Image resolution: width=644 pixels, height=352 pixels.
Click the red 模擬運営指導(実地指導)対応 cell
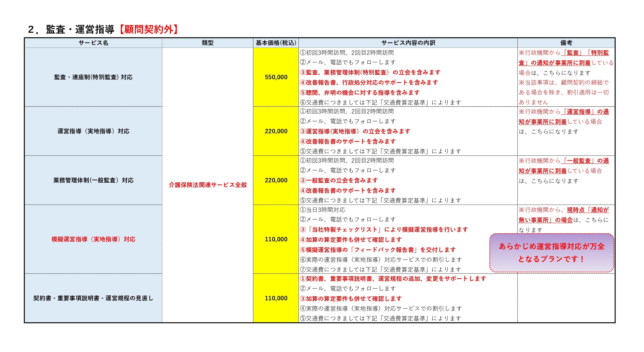pyautogui.click(x=93, y=239)
